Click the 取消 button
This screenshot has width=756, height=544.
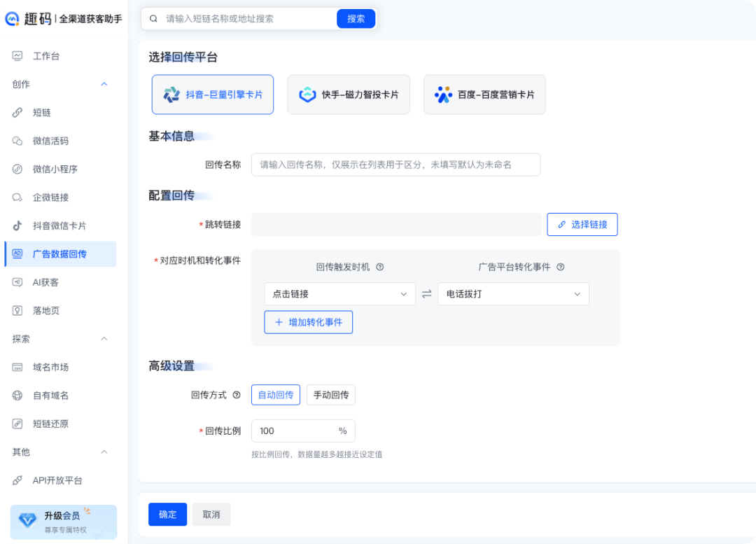(211, 515)
